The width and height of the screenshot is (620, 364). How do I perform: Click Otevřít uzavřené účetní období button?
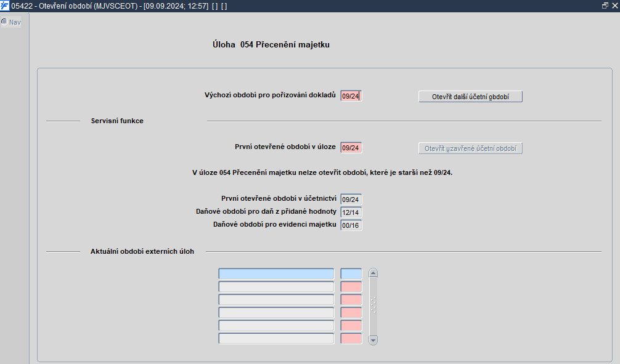[x=470, y=148]
